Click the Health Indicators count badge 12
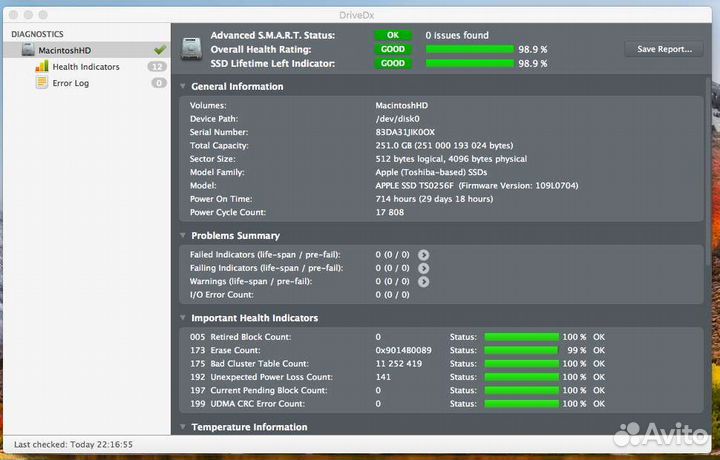This screenshot has height=460, width=720. [x=157, y=67]
